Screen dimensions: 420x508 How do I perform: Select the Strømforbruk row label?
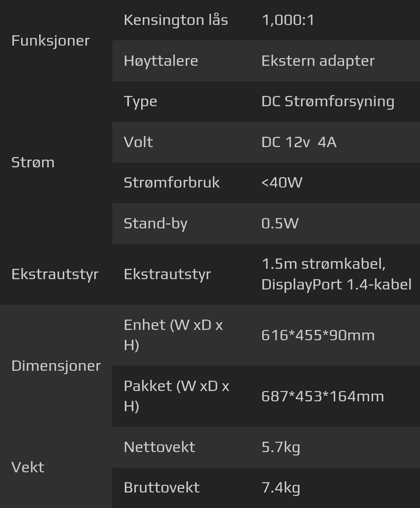click(x=171, y=183)
